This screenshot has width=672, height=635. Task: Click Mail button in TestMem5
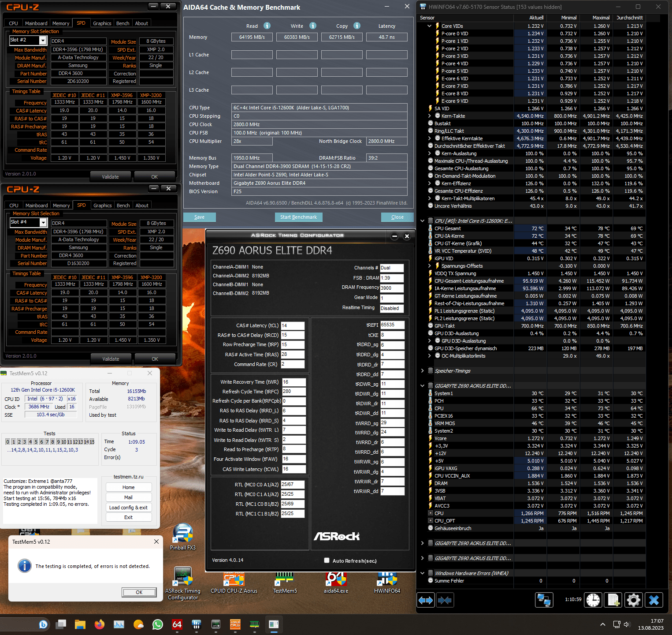pyautogui.click(x=129, y=497)
